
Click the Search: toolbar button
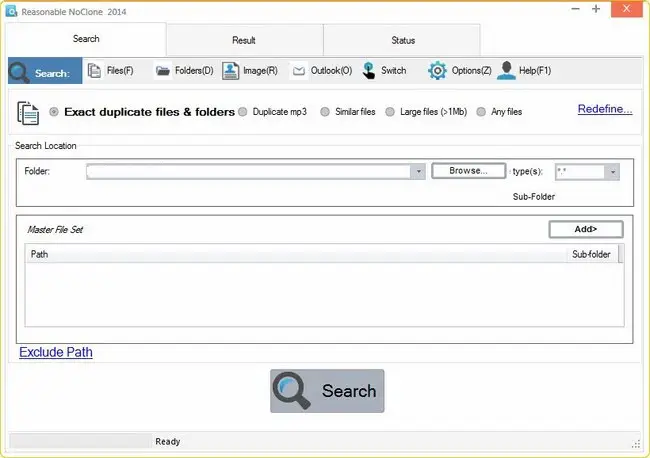pos(45,71)
